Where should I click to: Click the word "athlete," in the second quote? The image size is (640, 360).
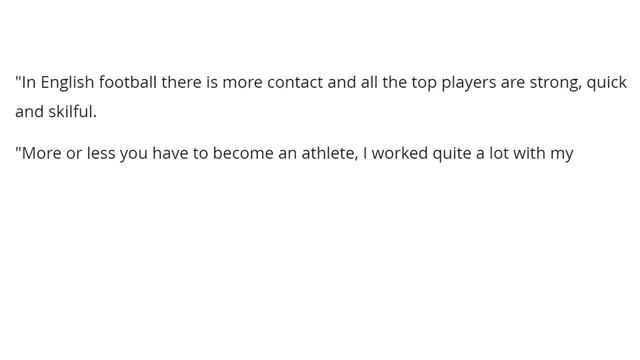[x=330, y=153]
